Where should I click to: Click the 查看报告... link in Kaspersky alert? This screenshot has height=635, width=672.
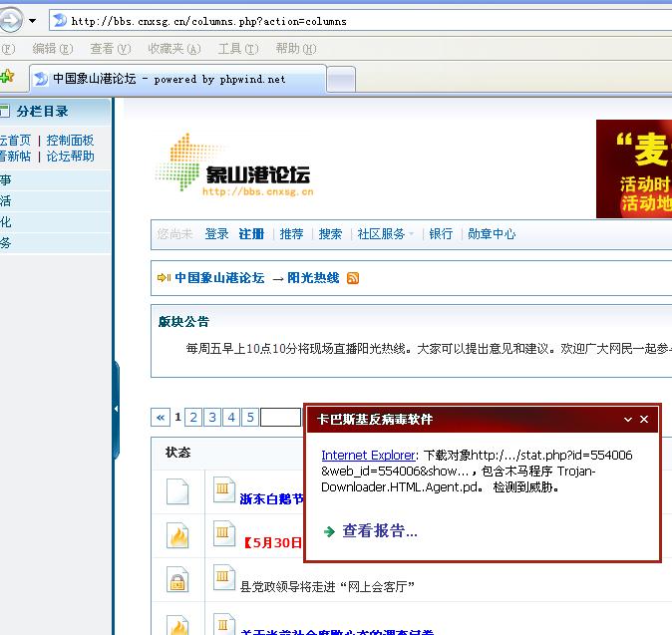click(379, 531)
